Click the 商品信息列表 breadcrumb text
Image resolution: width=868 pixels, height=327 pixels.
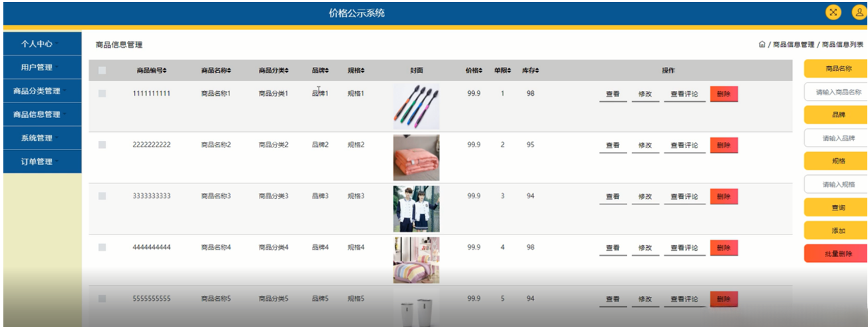(843, 45)
